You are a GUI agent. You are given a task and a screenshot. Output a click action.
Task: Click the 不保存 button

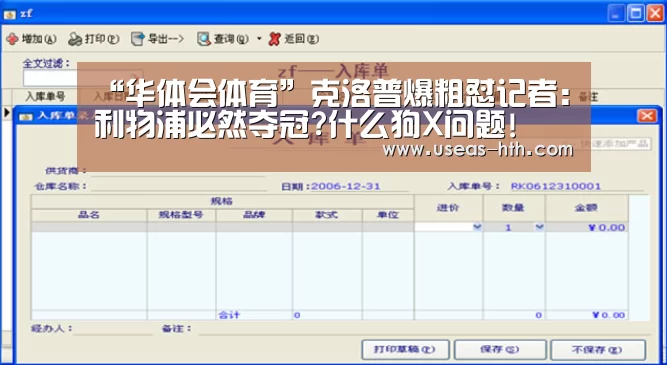598,350
